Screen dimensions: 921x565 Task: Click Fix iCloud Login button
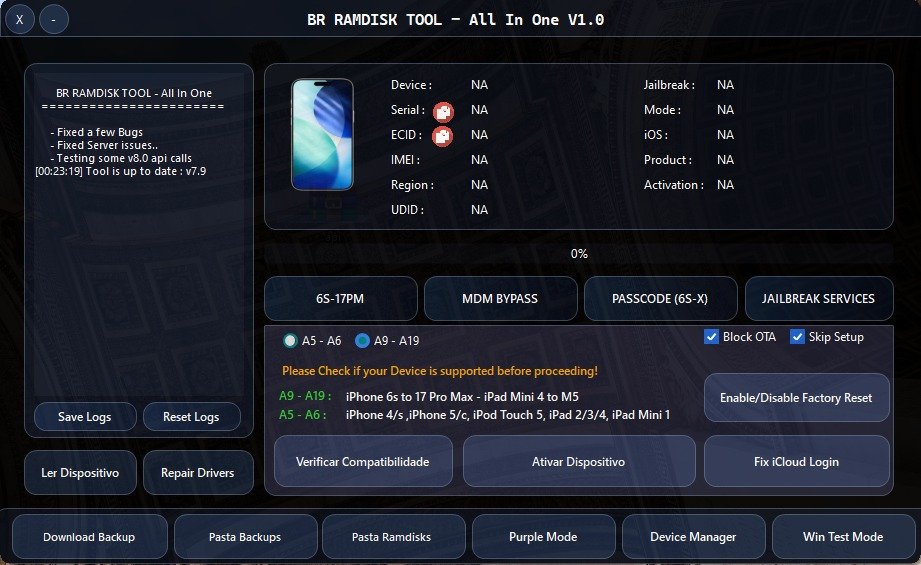click(796, 461)
